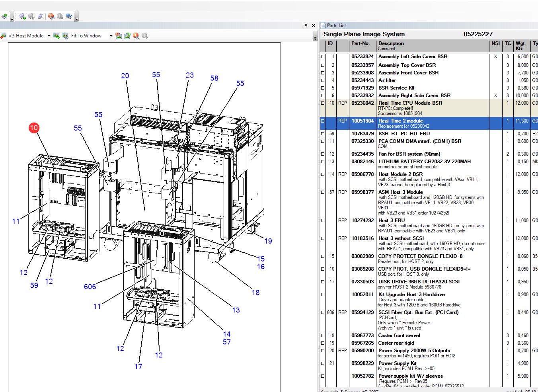Click the rotate image left icon
The height and width of the screenshot is (392, 538).
click(119, 36)
